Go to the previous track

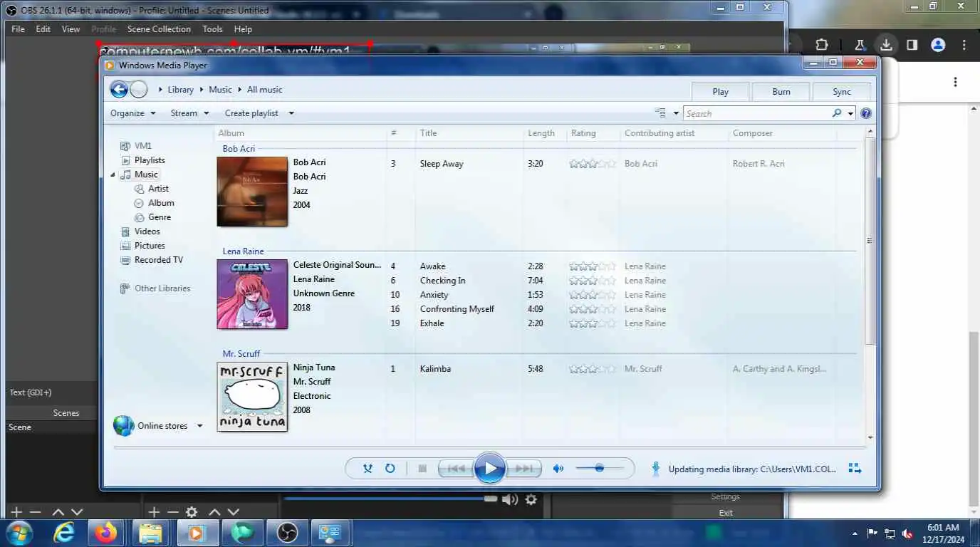point(456,469)
